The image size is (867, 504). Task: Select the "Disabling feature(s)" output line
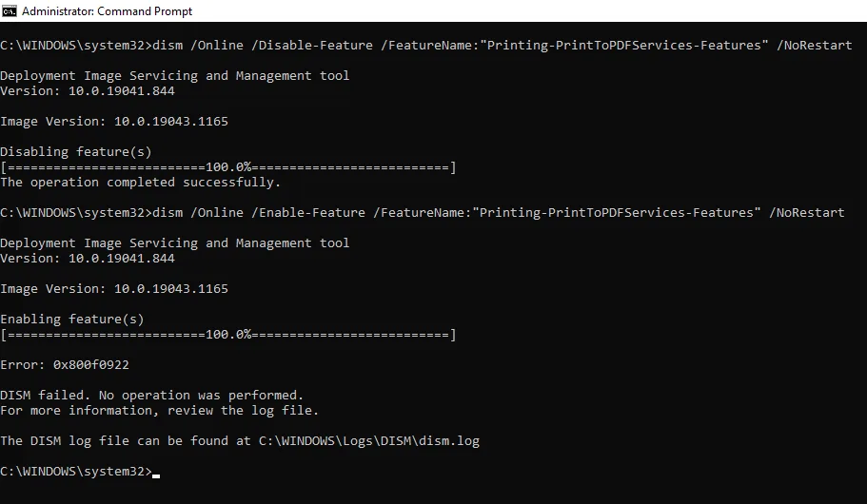coord(76,152)
